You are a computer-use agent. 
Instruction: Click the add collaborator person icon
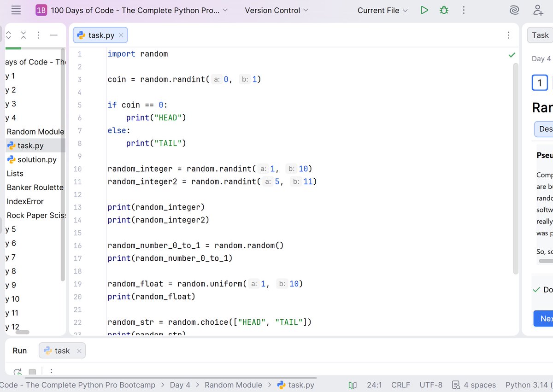pos(538,10)
